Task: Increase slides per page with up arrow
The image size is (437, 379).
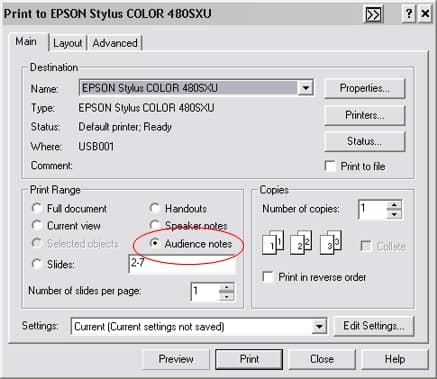Action: click(x=227, y=287)
